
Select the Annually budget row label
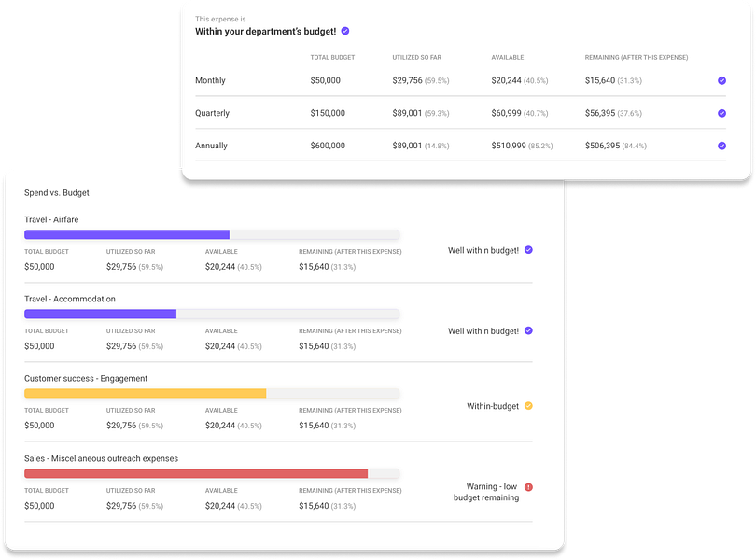[211, 146]
